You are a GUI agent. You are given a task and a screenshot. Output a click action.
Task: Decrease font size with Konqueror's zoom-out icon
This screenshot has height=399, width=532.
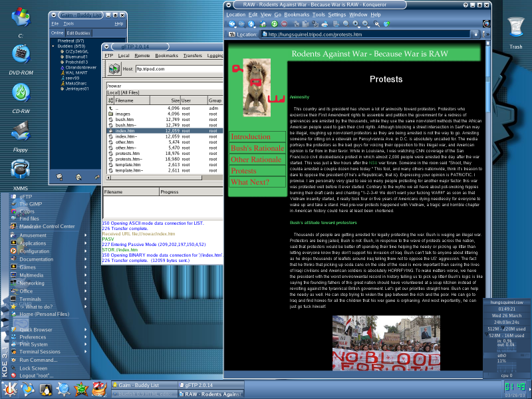tap(365, 24)
